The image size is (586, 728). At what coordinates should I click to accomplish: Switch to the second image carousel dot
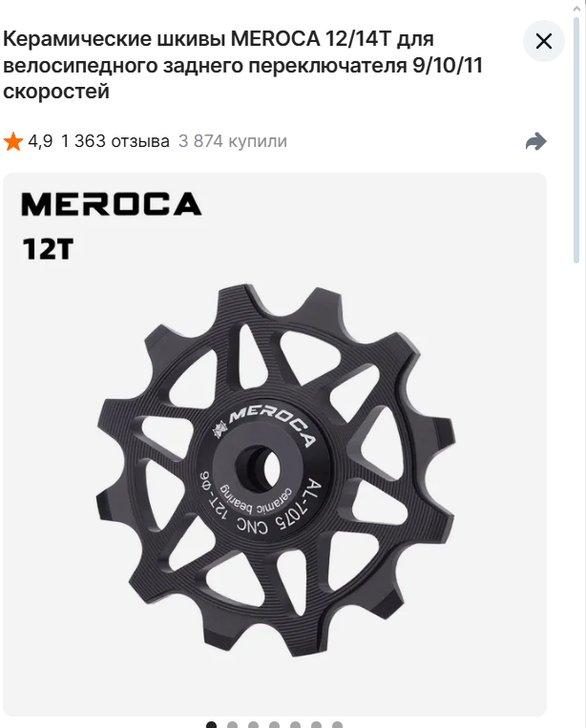(x=232, y=725)
